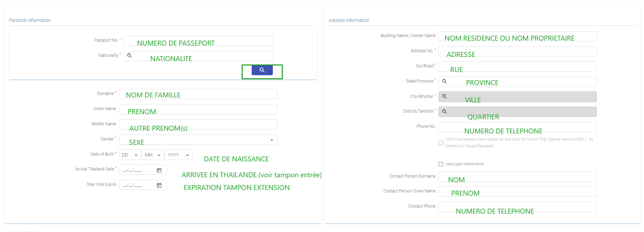Click the Given Name text field

point(198,109)
